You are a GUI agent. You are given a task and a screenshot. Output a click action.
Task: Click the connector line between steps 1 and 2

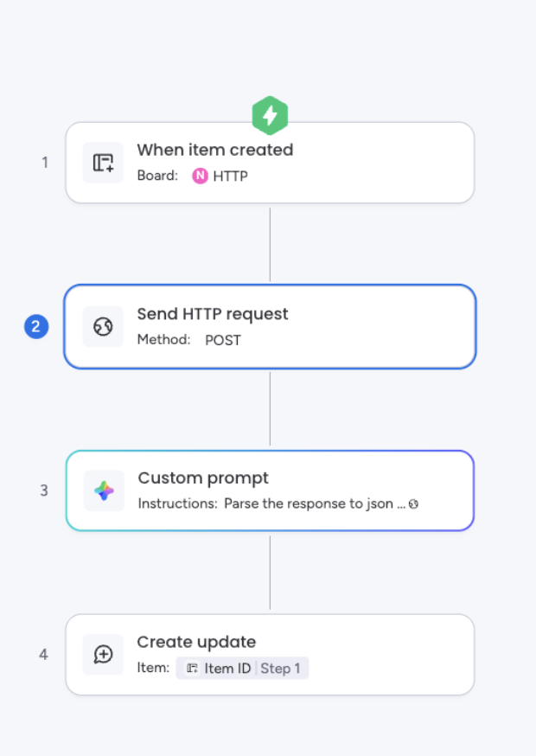270,245
